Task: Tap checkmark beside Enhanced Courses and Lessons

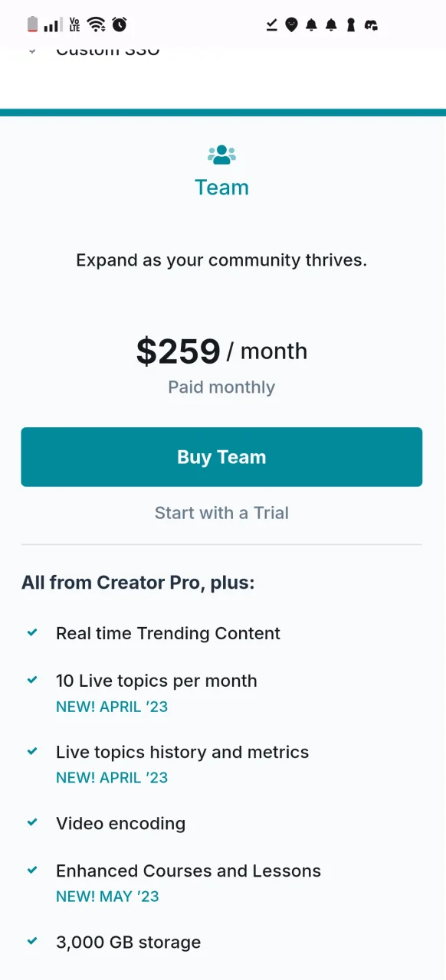Action: click(32, 870)
